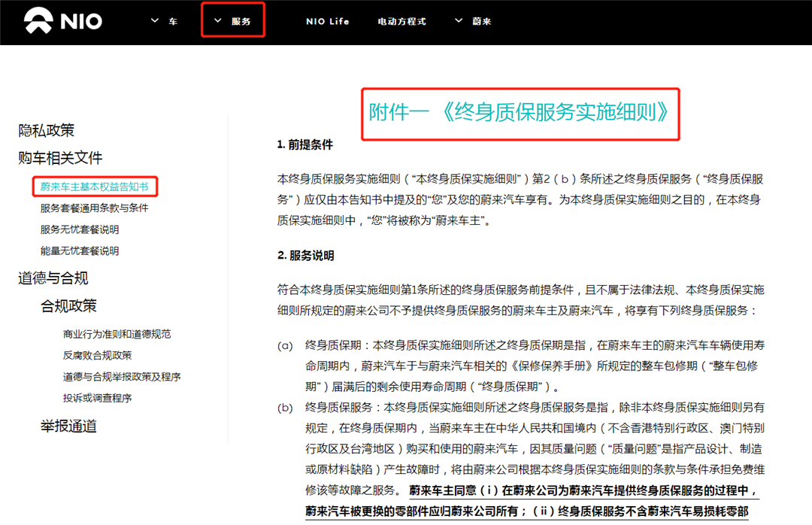Expand the 蔚来 dropdown chevron
Viewport: 812px width, 525px height.
click(x=459, y=21)
